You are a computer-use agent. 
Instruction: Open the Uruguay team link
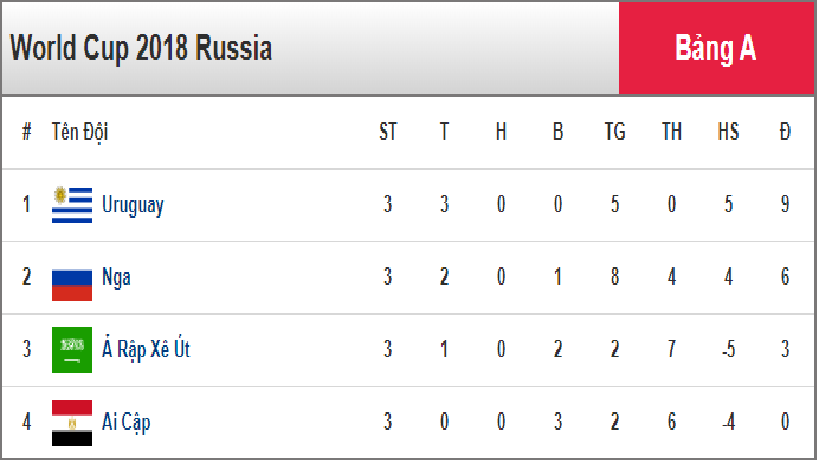click(133, 205)
